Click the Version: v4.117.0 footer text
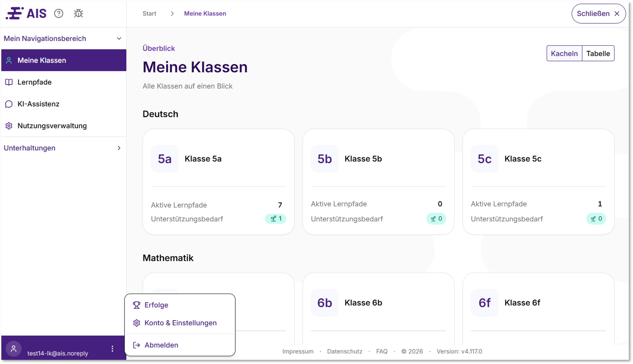The image size is (633, 364). [x=459, y=351]
